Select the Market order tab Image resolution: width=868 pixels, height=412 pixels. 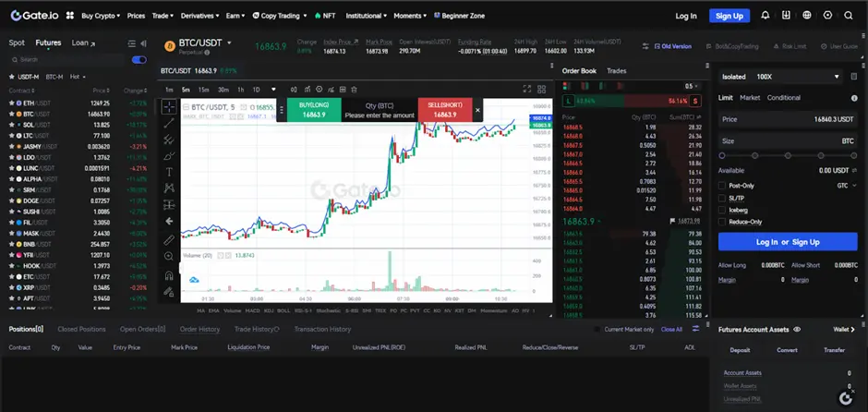(x=750, y=98)
